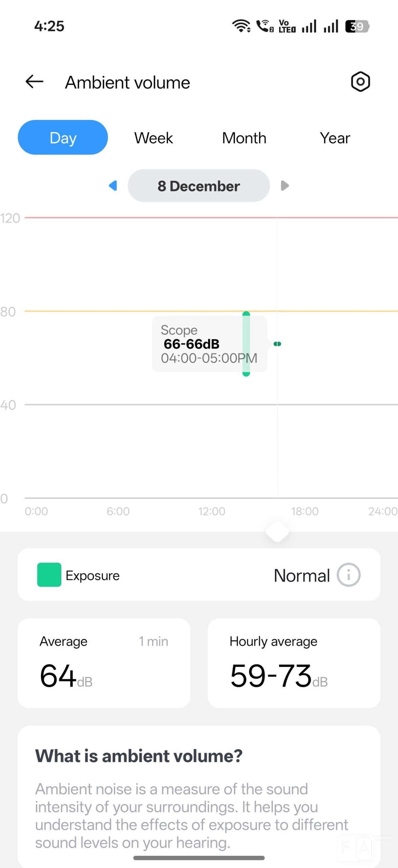The height and width of the screenshot is (868, 398).
Task: Tap the Wi-Fi status icon
Action: [x=241, y=26]
